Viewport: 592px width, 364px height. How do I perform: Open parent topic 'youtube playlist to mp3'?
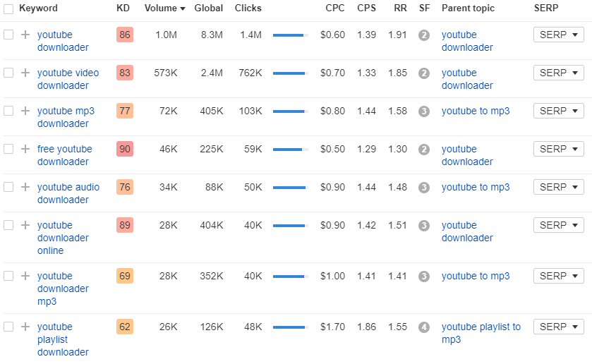481,333
